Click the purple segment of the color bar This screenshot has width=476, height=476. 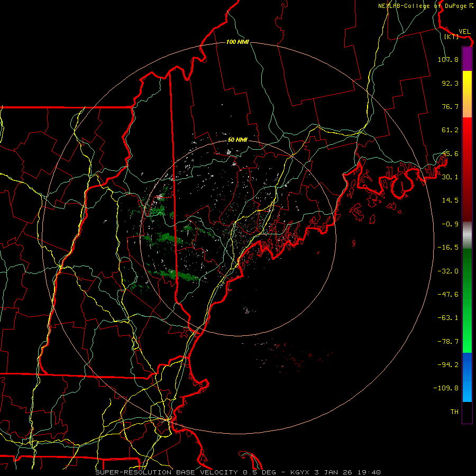click(x=467, y=59)
